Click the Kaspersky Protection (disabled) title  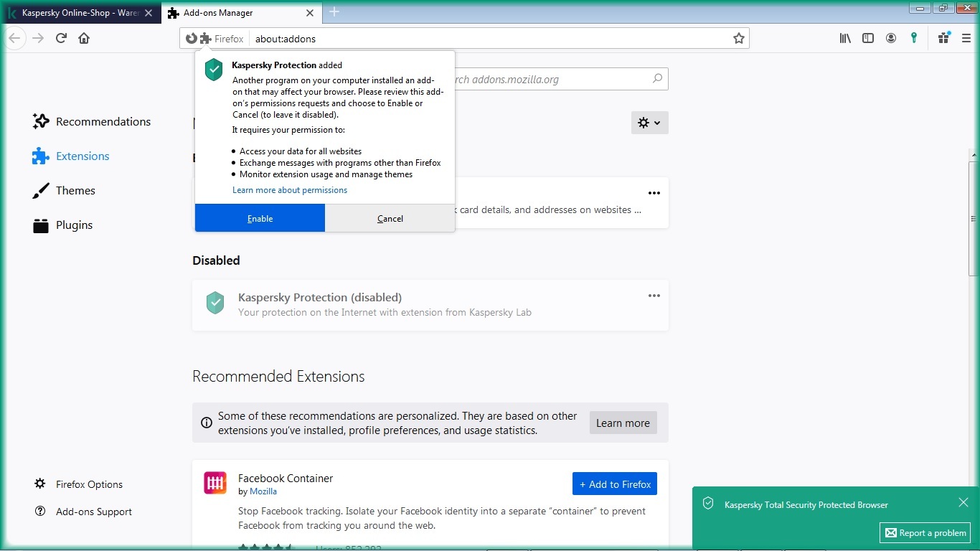[320, 297]
